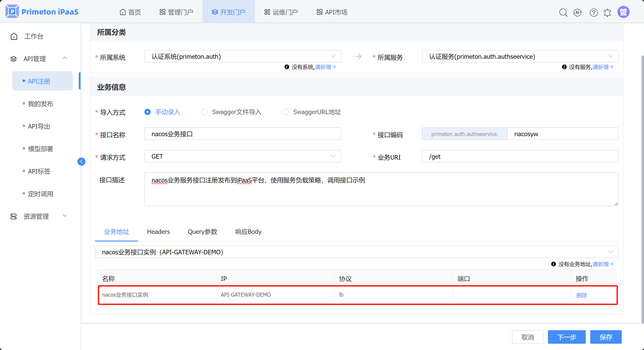This screenshot has width=644, height=350.
Task: Open the notification bell
Action: click(607, 12)
